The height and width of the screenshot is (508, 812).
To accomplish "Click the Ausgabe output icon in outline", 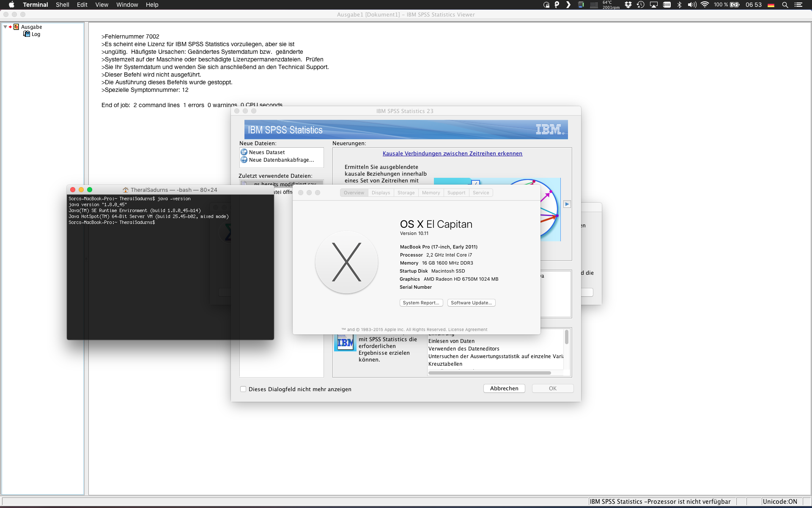I will click(16, 27).
